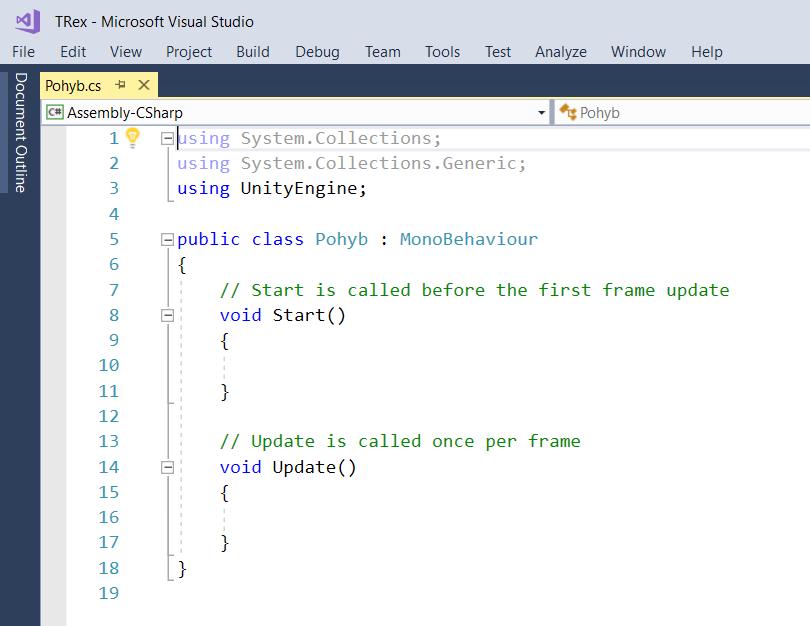Click the closing brace on line 18
810x626 pixels.
click(x=182, y=569)
